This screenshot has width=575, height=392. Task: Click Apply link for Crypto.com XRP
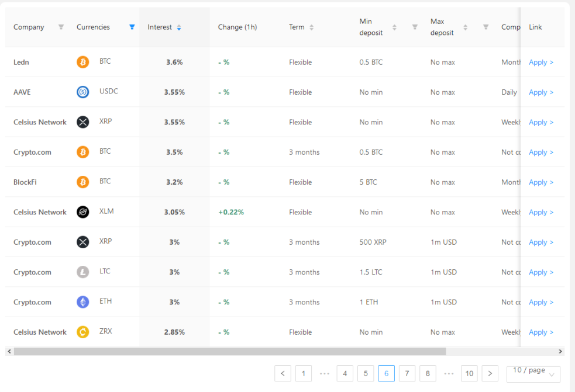tap(541, 242)
